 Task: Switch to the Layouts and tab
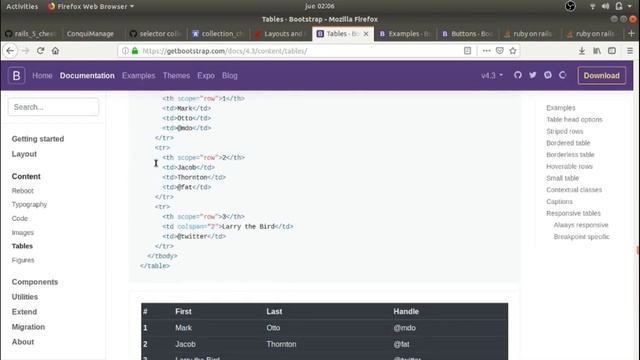pos(281,34)
